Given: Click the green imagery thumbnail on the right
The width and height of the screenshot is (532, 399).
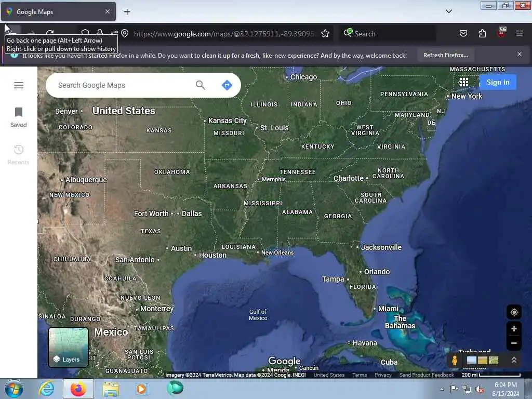Looking at the screenshot, I should click(x=494, y=361).
